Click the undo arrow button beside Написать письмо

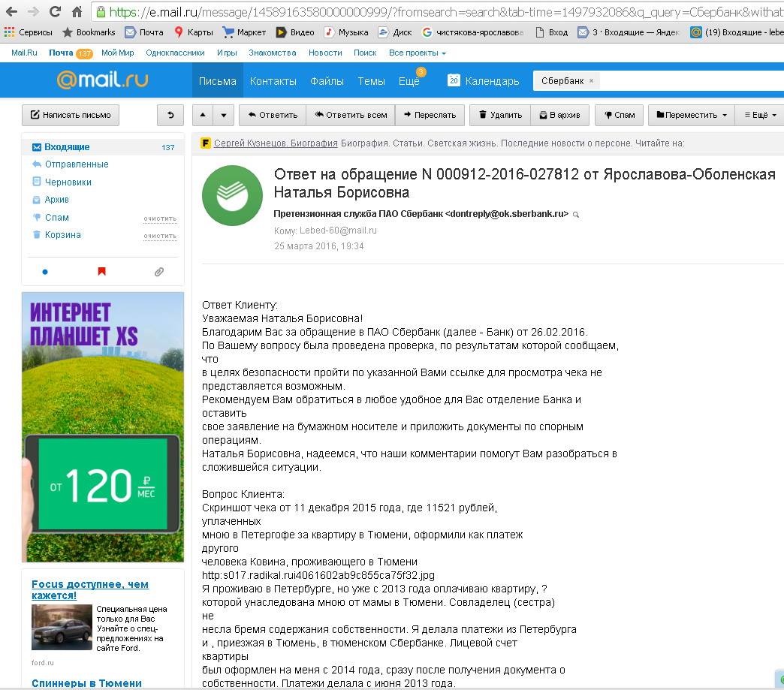pos(170,115)
